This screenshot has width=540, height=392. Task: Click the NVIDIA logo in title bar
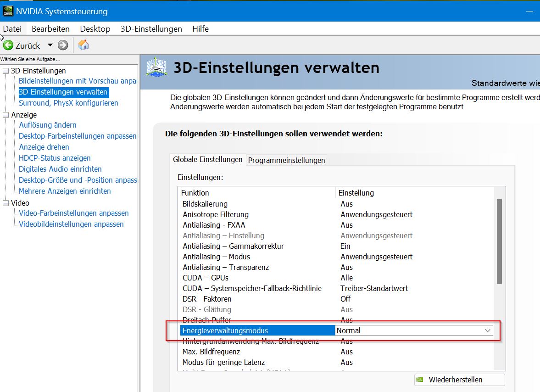[x=8, y=11]
